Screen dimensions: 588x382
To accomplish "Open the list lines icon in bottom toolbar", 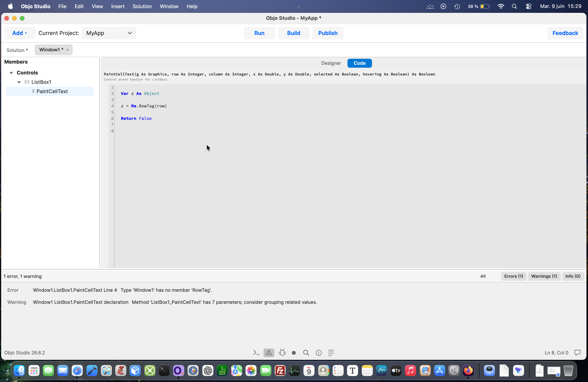I will pos(331,353).
